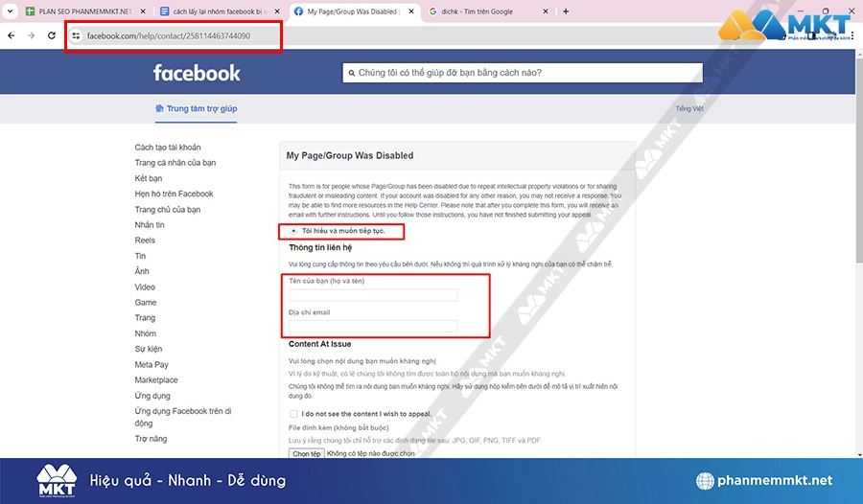
Task: Open the site info icon in address bar
Action: click(x=76, y=35)
